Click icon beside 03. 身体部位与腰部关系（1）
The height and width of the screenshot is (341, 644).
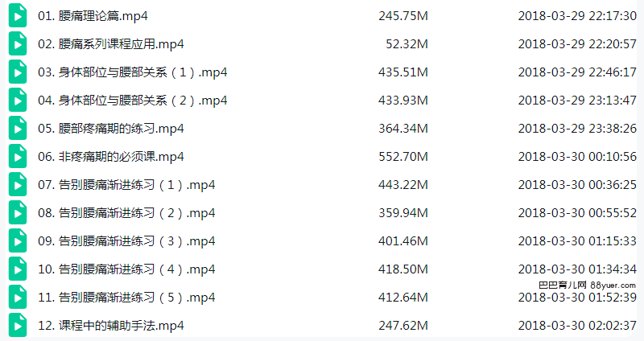(x=18, y=72)
